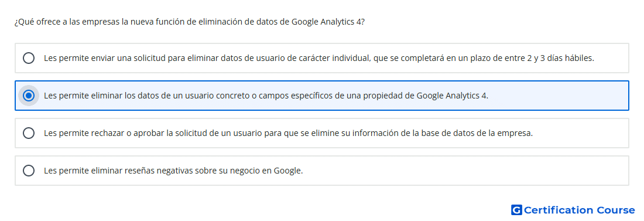Viewport: 644px width, 221px height.
Task: Click answer text starting 'Les permite enviar una solicitud'
Action: tap(319, 58)
